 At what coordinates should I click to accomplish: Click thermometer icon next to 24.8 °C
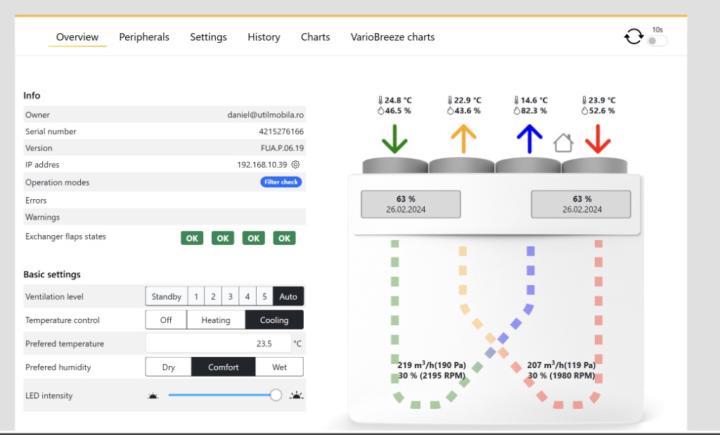point(381,100)
